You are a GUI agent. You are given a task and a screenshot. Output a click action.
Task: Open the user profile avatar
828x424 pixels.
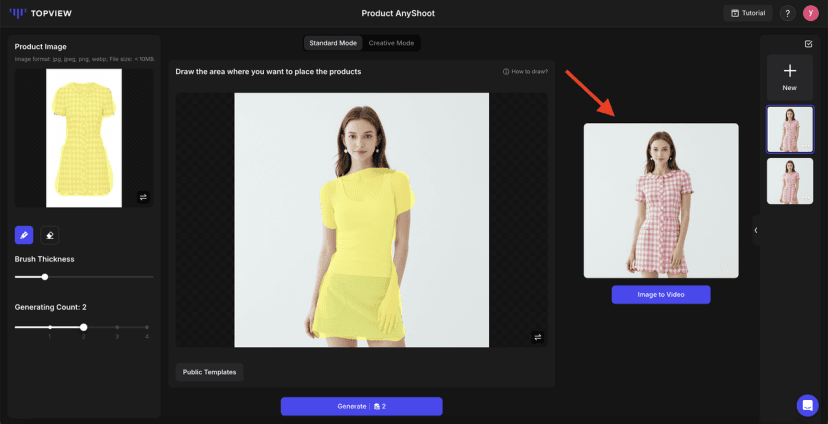point(810,13)
